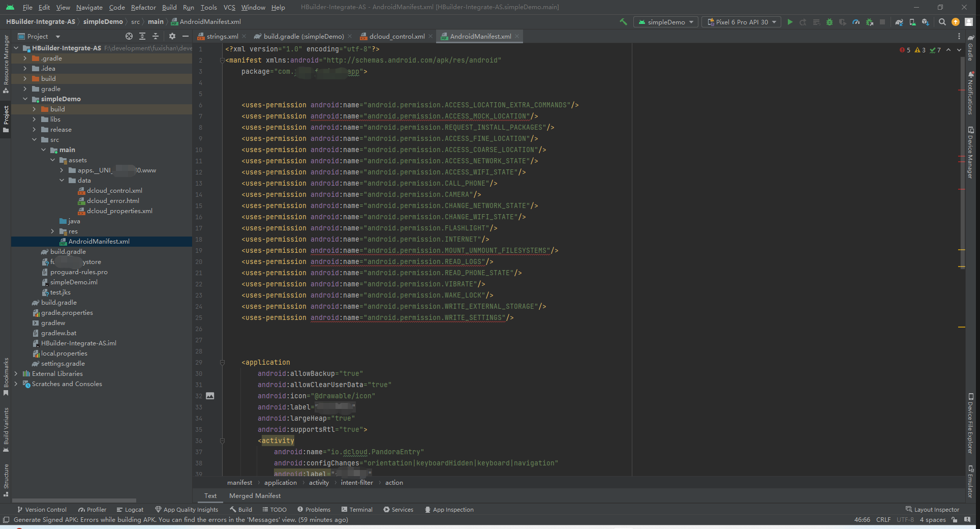Screen dimensions: 980x529
Task: Hide the Project panel with minus icon
Action: click(x=186, y=36)
